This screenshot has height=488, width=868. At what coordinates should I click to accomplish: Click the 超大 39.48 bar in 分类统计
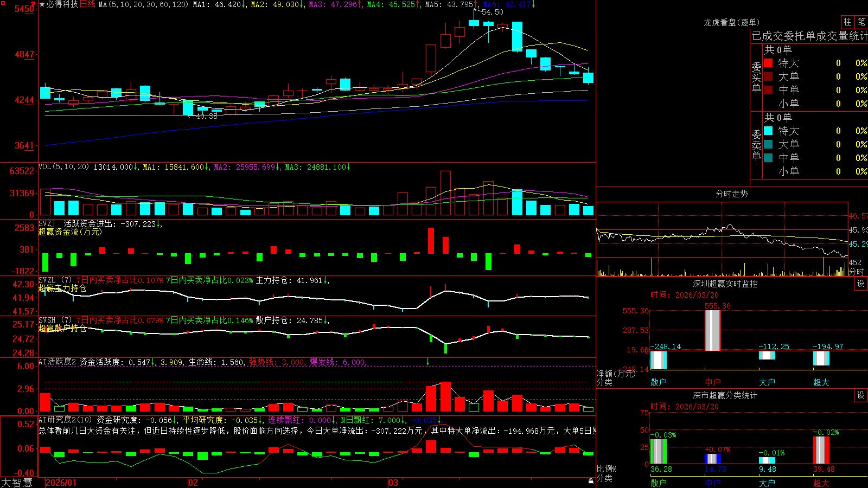pyautogui.click(x=821, y=450)
